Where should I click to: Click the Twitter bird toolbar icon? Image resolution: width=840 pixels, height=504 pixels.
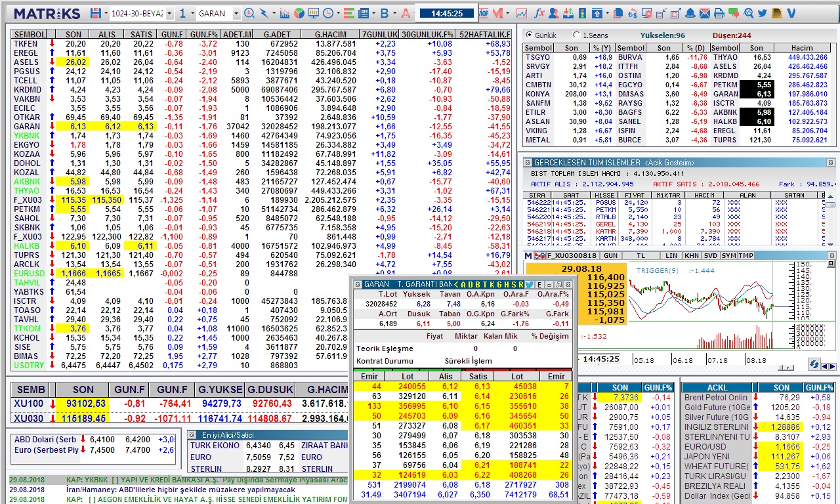click(762, 13)
